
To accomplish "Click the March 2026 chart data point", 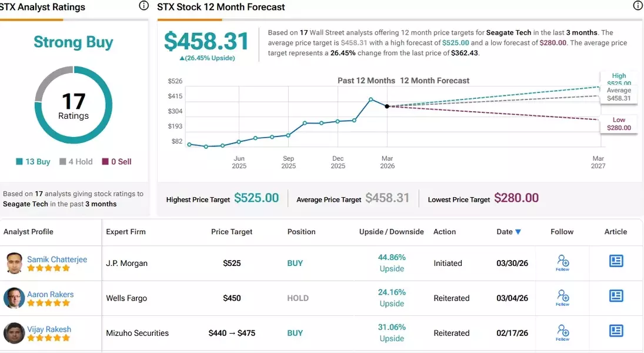I will tap(387, 106).
